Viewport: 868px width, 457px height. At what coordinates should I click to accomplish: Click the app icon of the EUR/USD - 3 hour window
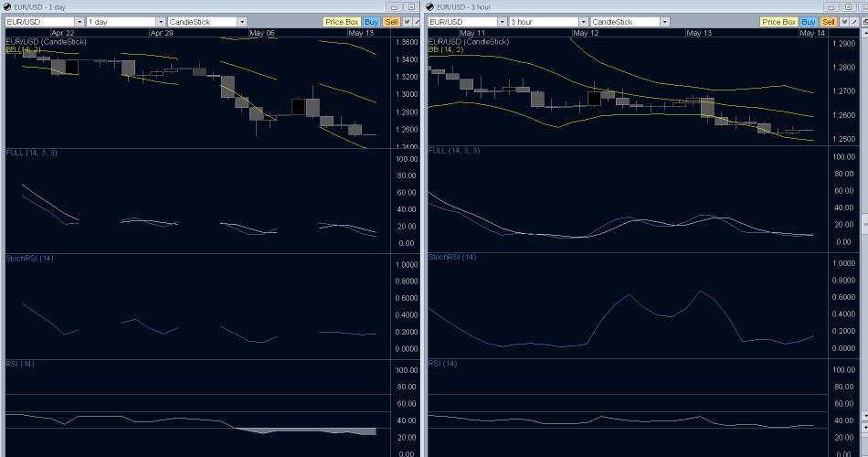[x=429, y=6]
